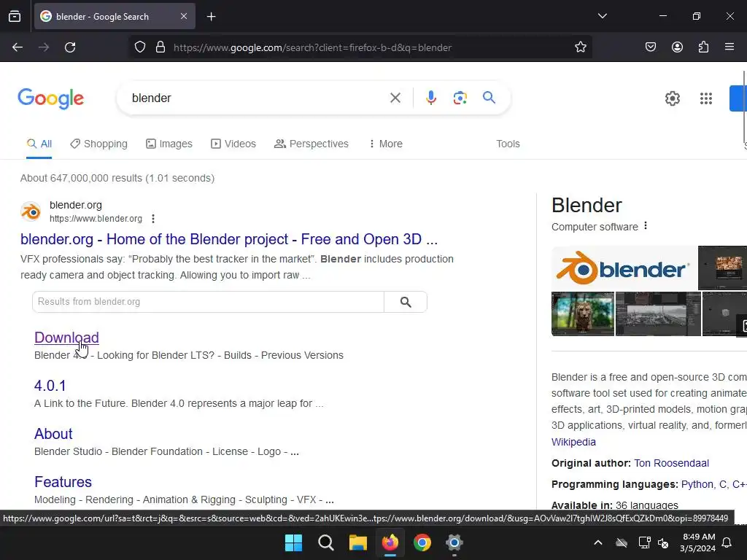Open the extensions puzzle icon
747x560 pixels.
coord(703,47)
